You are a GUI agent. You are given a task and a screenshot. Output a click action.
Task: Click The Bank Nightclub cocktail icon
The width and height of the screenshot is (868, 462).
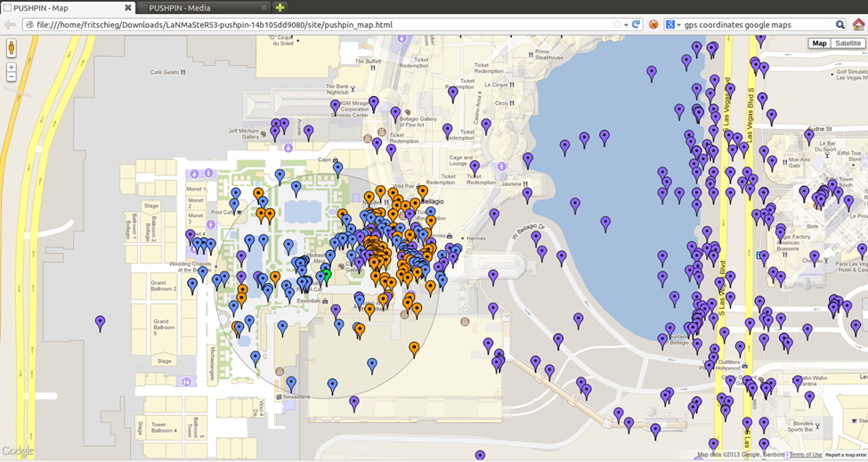click(x=353, y=88)
